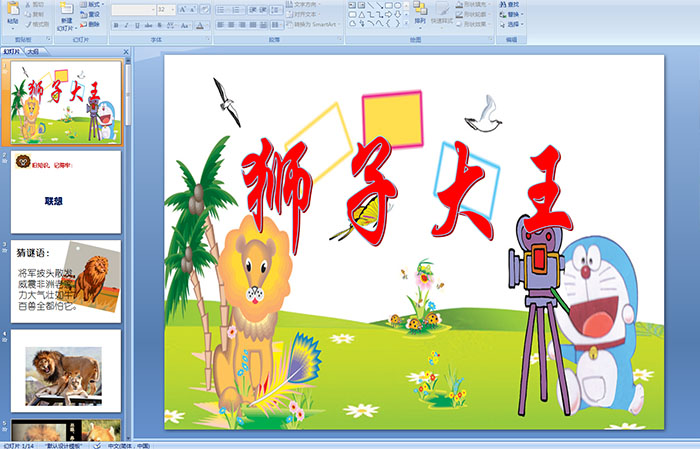
Task: Pick the down block arrow shape
Action: pyautogui.click(x=397, y=14)
